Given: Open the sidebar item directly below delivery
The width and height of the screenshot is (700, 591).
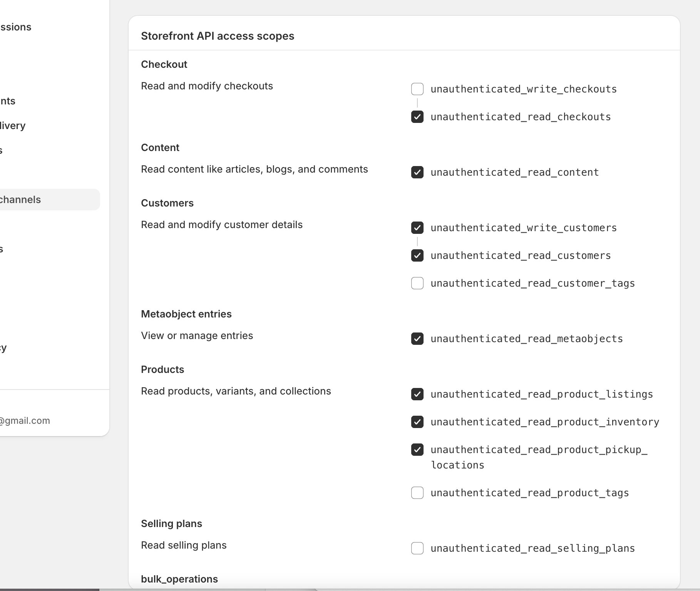Looking at the screenshot, I should [2, 150].
